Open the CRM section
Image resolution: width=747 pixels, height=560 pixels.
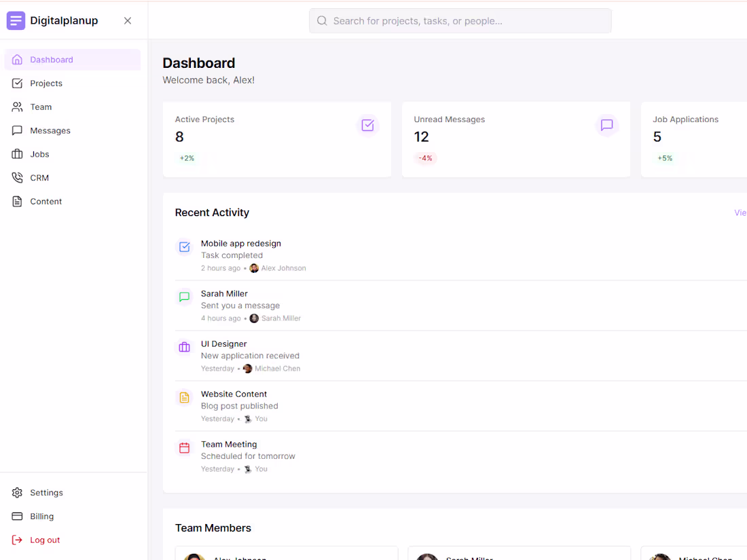[x=73, y=178]
